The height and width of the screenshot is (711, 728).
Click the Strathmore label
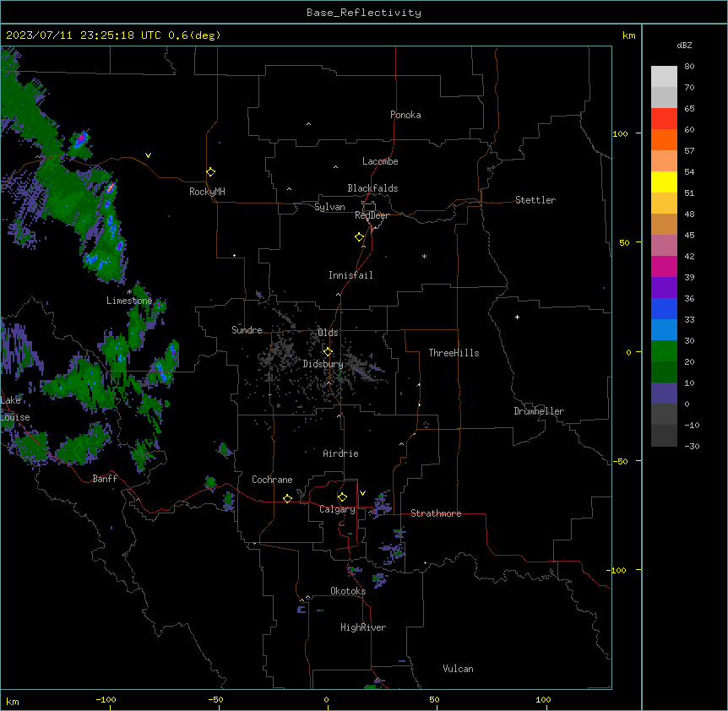coord(436,513)
